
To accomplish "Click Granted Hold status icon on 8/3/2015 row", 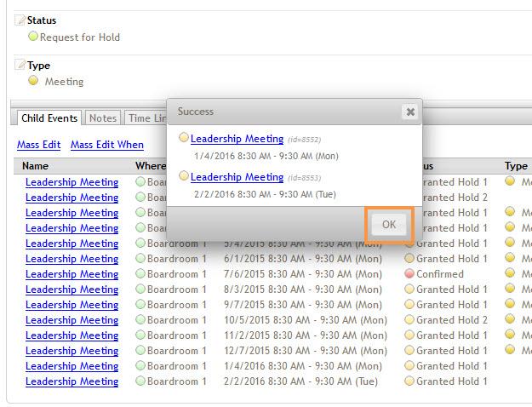I will pos(409,289).
